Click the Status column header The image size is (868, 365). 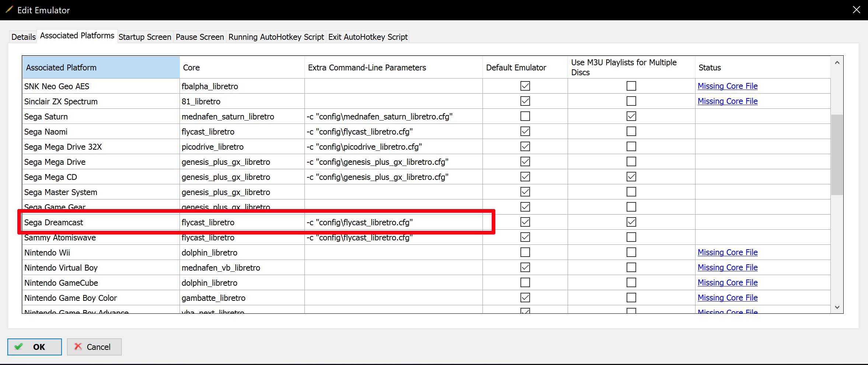tap(763, 67)
